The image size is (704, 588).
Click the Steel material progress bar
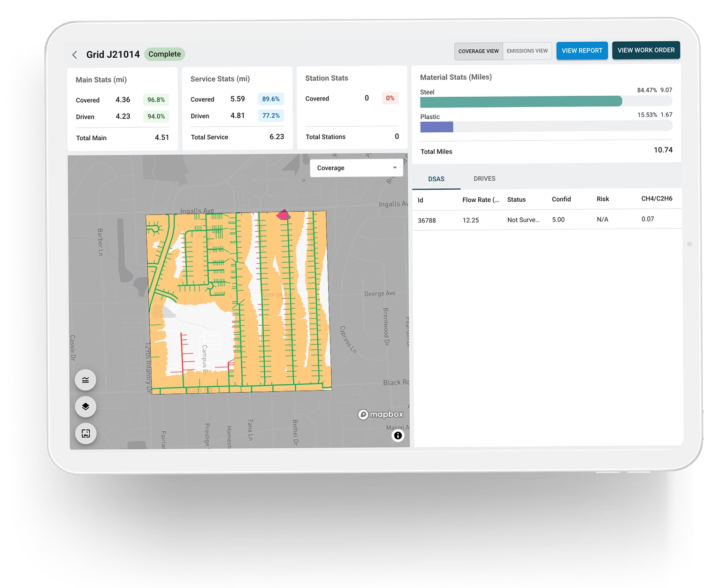pyautogui.click(x=546, y=101)
